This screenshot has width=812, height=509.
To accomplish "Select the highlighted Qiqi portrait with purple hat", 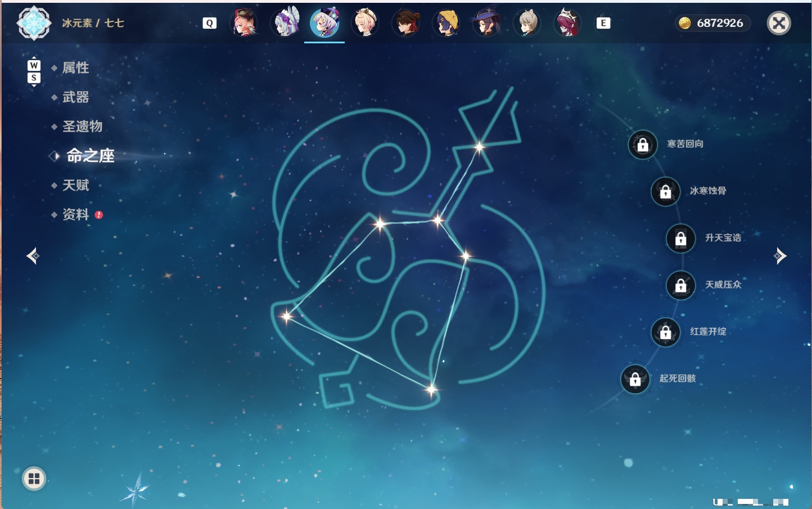I will click(324, 23).
